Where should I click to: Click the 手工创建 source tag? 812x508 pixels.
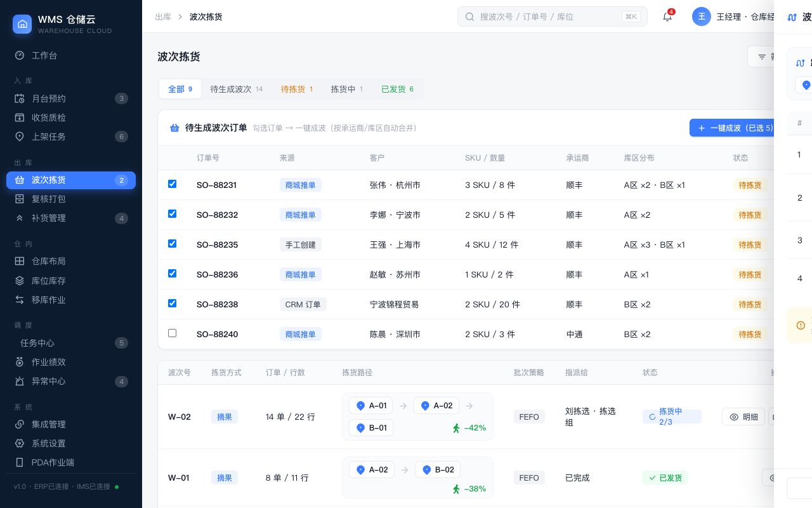click(301, 244)
